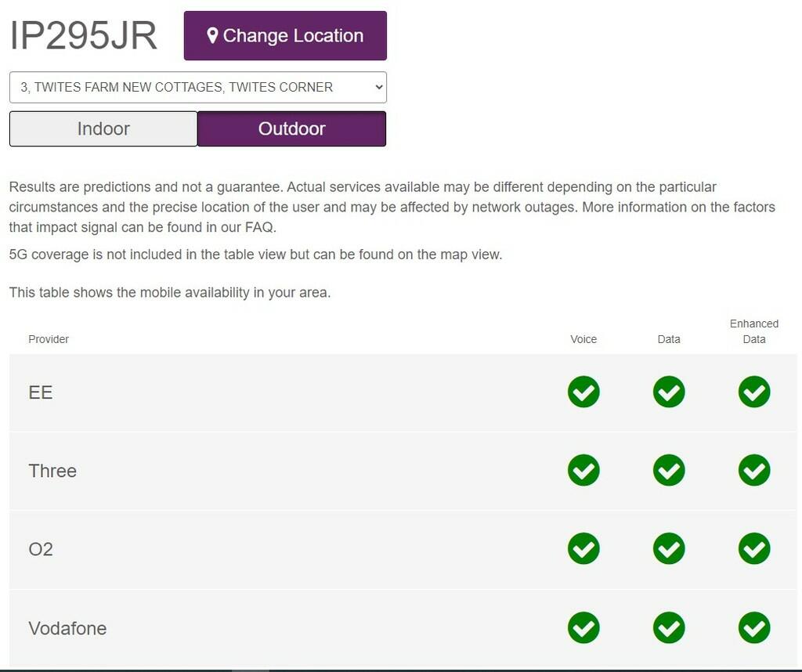Expand address list using dropdown arrow

(x=378, y=88)
